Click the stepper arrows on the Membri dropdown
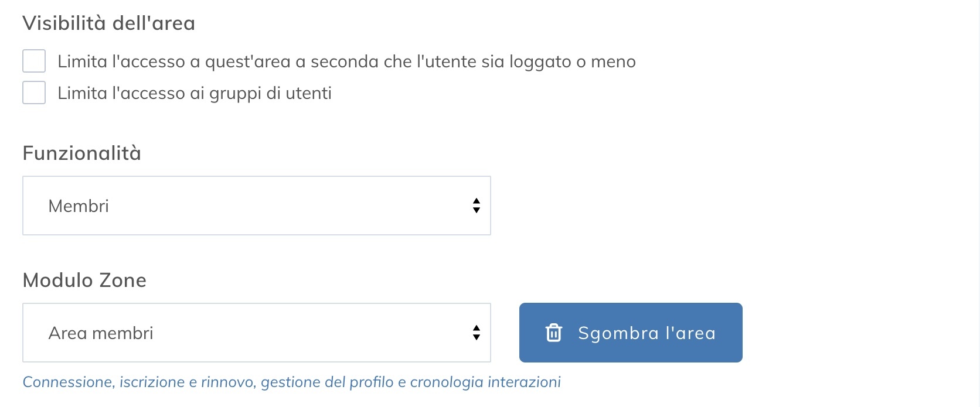 476,206
